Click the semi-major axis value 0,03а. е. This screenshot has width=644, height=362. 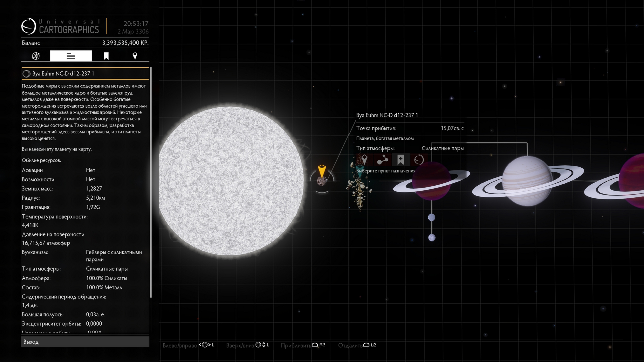(95, 315)
